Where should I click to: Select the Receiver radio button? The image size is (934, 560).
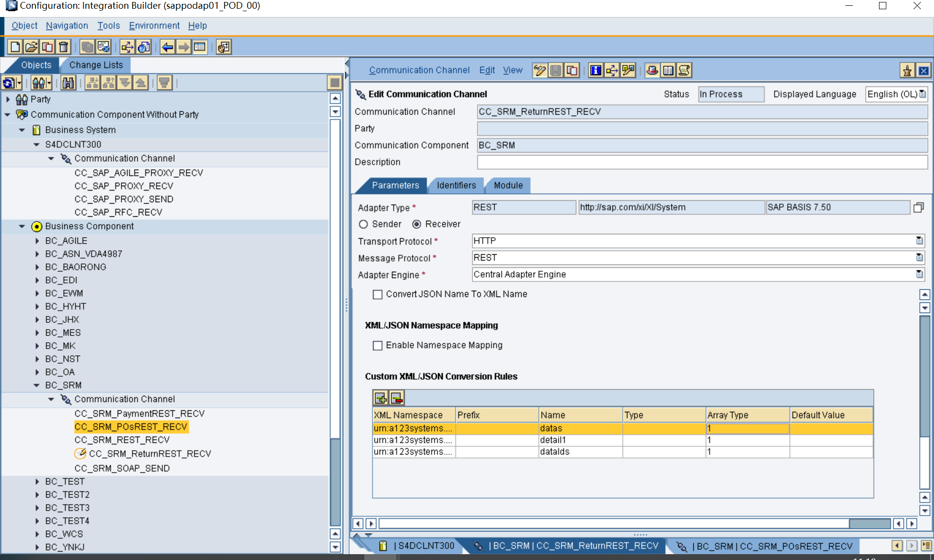pyautogui.click(x=416, y=224)
